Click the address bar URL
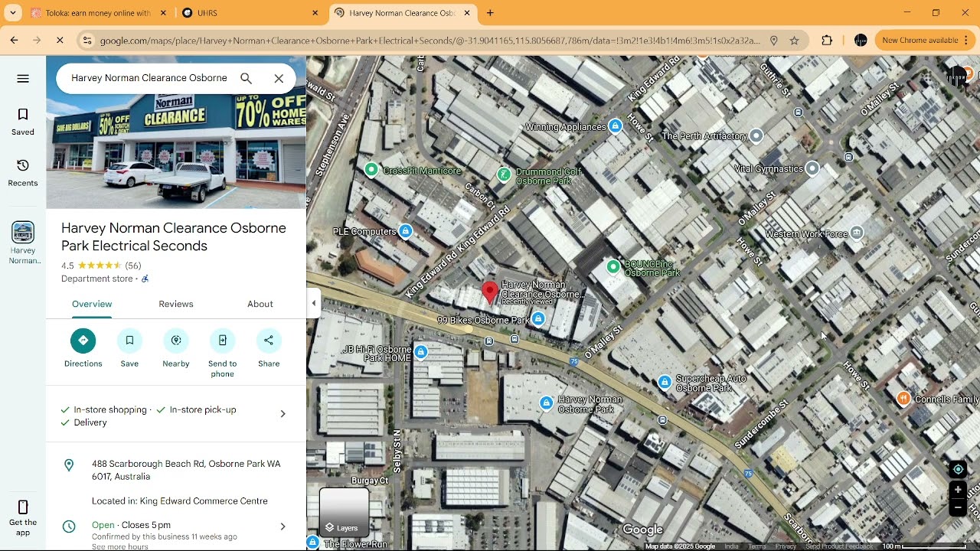This screenshot has width=980, height=551. 430,41
